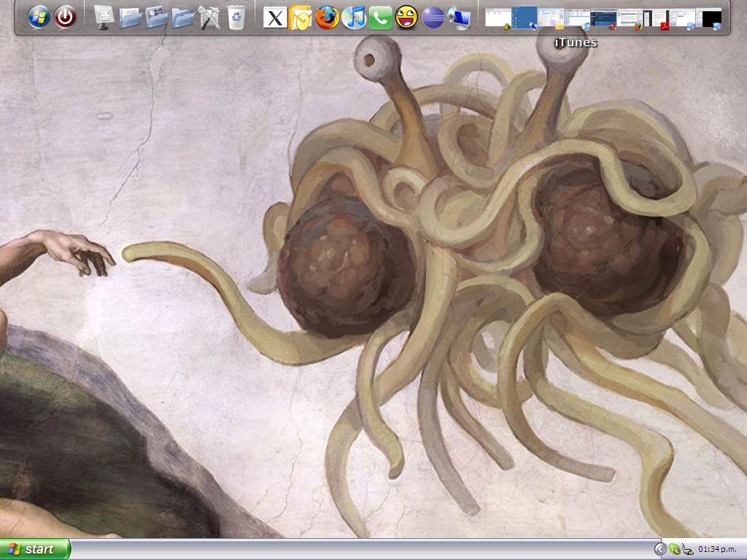The height and width of the screenshot is (560, 747).
Task: Open the yellow smiley face app in the dock
Action: (406, 17)
